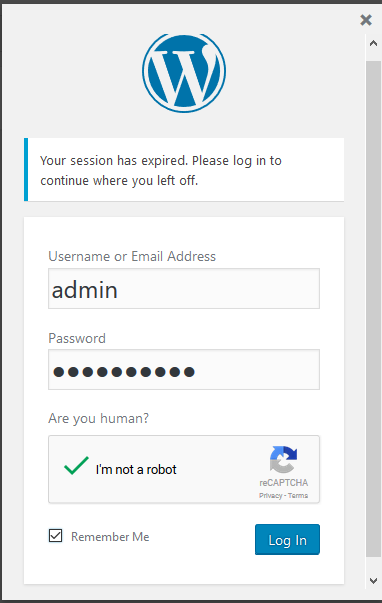The height and width of the screenshot is (603, 382).
Task: Click the scrollbar up arrow
Action: click(x=373, y=43)
